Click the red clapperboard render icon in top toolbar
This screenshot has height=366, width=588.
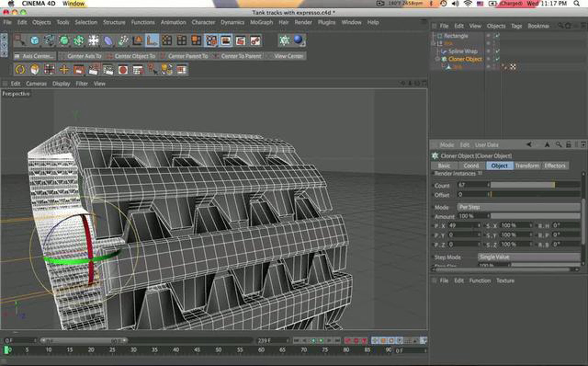240,40
